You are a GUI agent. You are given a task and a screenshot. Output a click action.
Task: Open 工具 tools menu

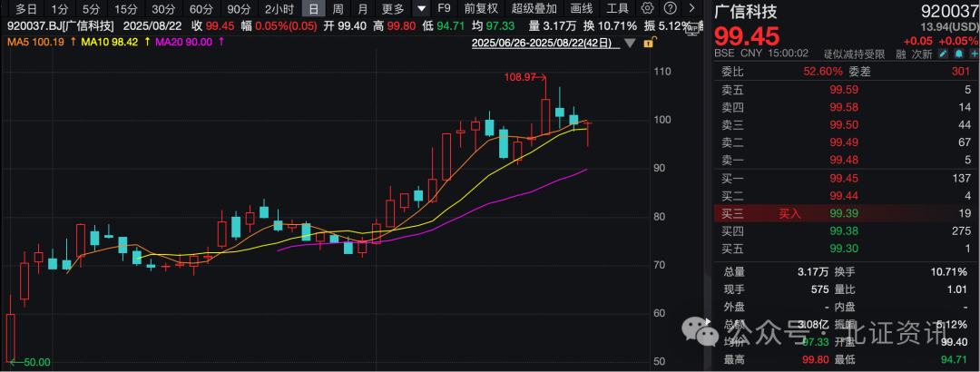click(x=618, y=9)
